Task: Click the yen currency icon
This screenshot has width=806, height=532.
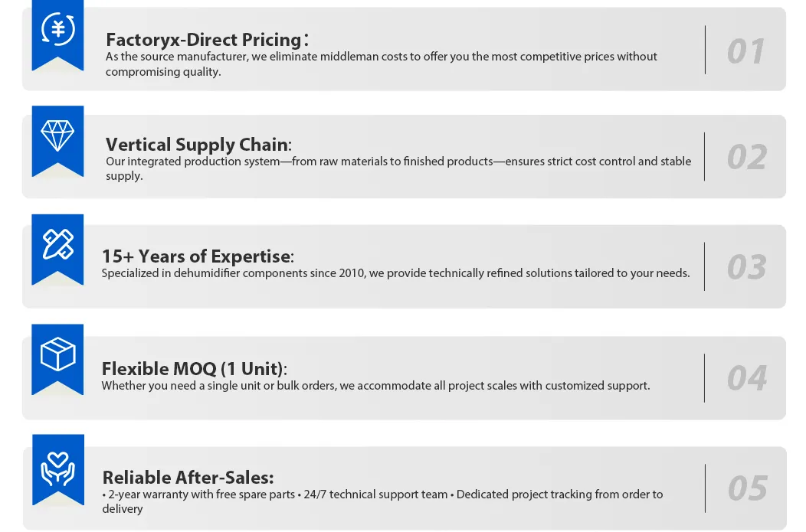Action: (x=57, y=30)
